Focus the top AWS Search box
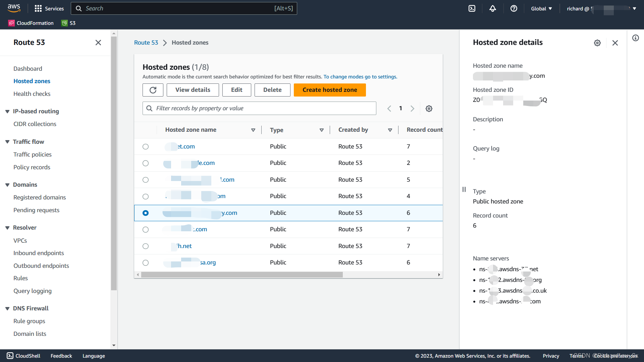This screenshot has width=644, height=362. pyautogui.click(x=184, y=8)
